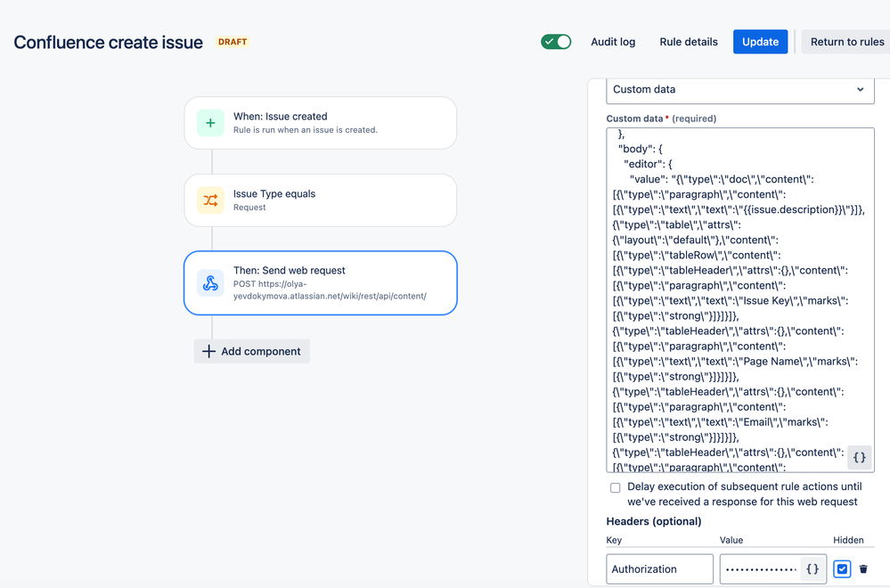Screen dimensions: 890x588
Task: Open smart values braces in Custom data field
Action: (860, 457)
